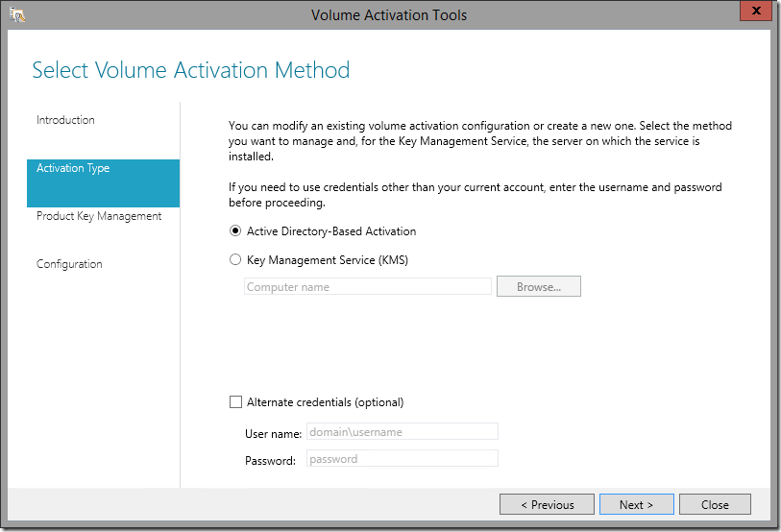Choose Key Management Service (KMS) radio option
The width and height of the screenshot is (781, 532).
coord(235,260)
